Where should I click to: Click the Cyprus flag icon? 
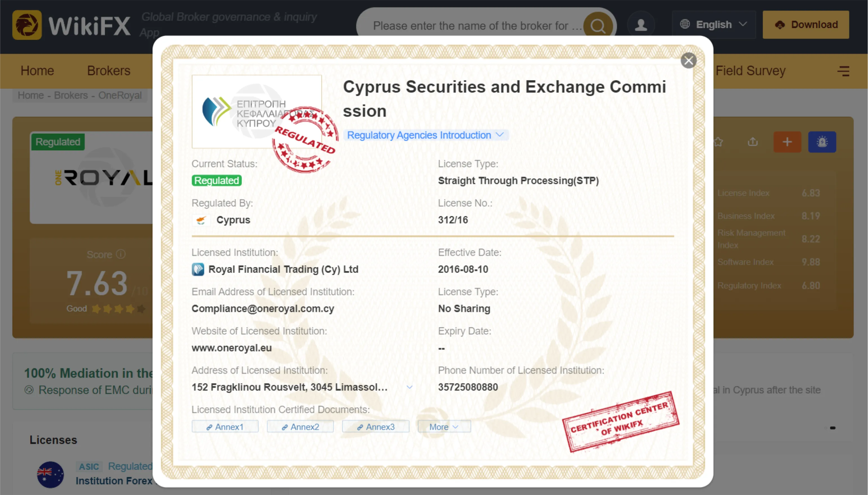pos(201,220)
